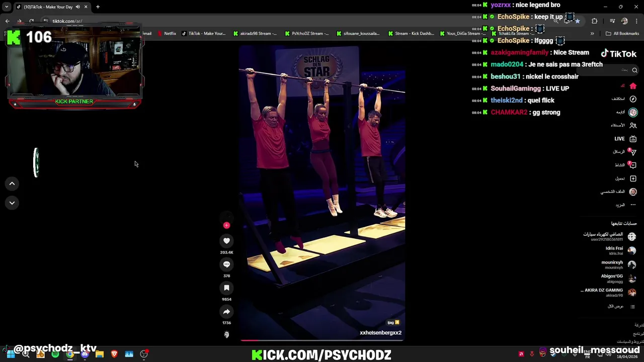Click the TikTok logo
644x362 pixels.
pyautogui.click(x=618, y=54)
